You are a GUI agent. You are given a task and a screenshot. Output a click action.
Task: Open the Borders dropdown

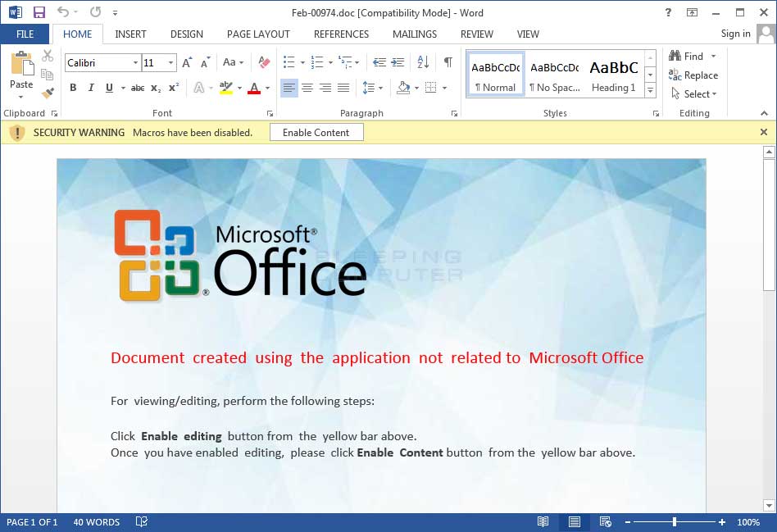click(x=444, y=89)
